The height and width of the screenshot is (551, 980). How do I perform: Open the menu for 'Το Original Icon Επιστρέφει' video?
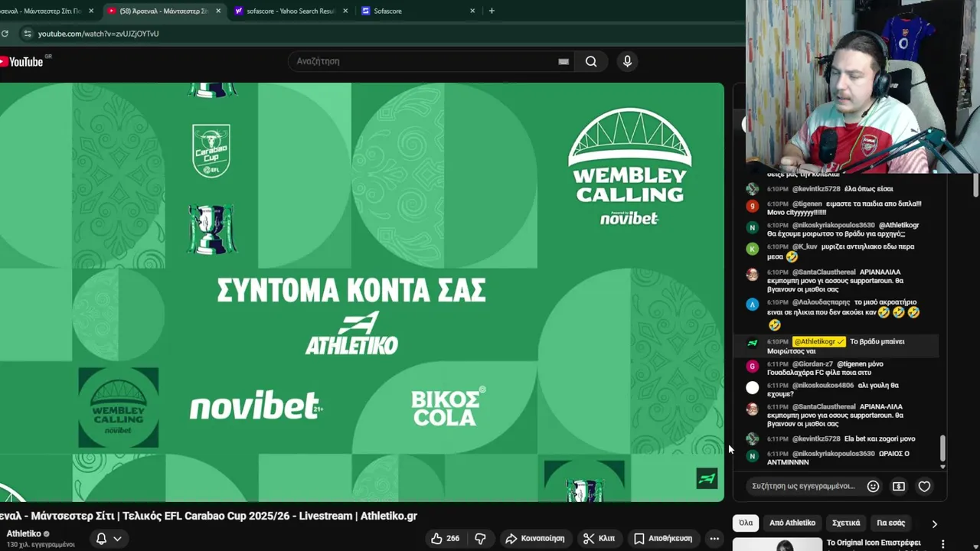coord(943,543)
